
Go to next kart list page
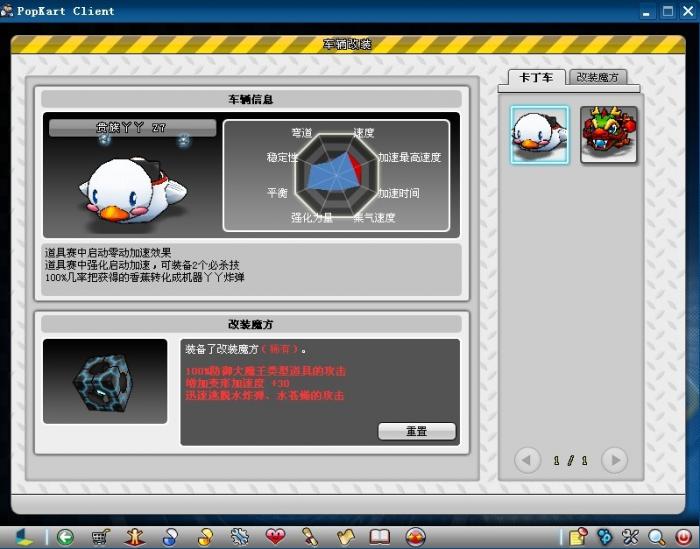tap(614, 460)
